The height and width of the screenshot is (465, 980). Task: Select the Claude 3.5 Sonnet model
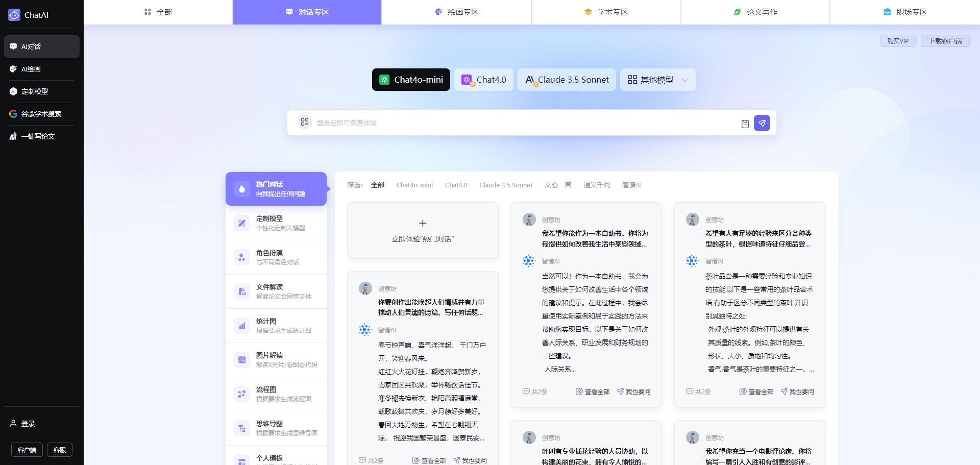pyautogui.click(x=567, y=80)
